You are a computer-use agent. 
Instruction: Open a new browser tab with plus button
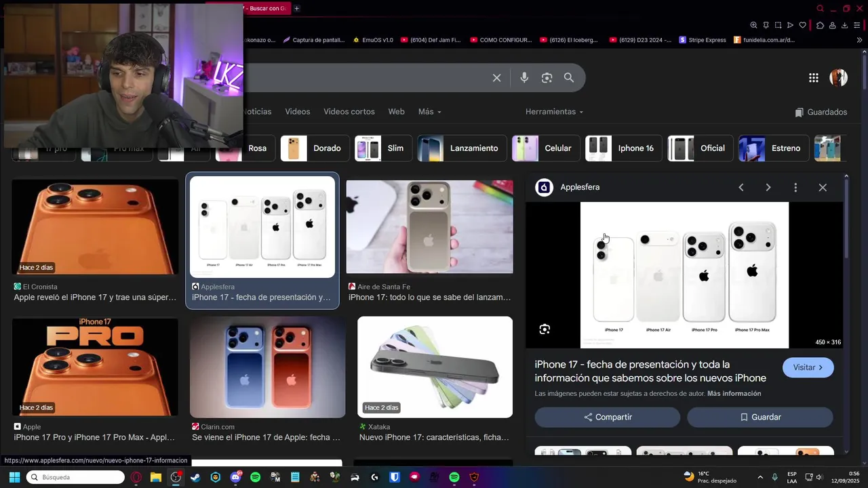296,8
